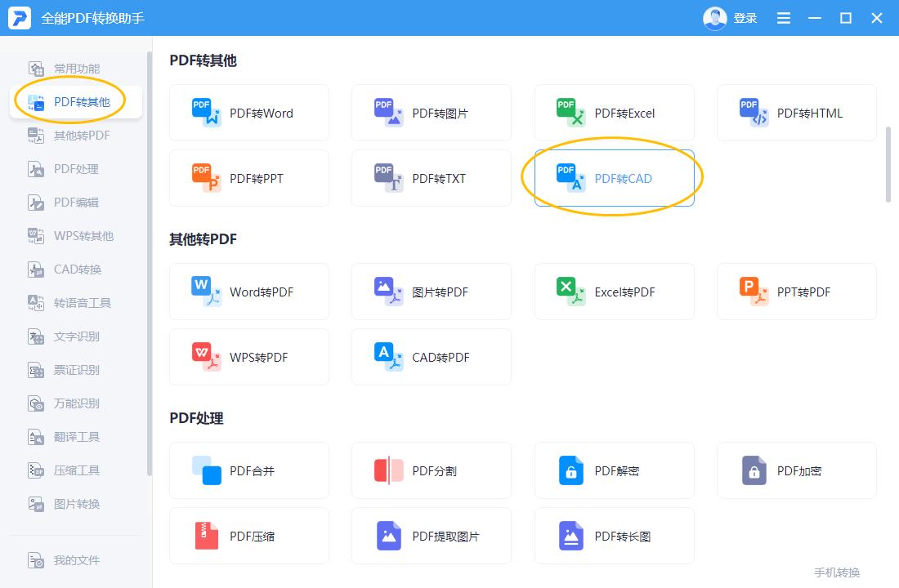Switch to 其他转PDF sidebar category

pos(76,136)
